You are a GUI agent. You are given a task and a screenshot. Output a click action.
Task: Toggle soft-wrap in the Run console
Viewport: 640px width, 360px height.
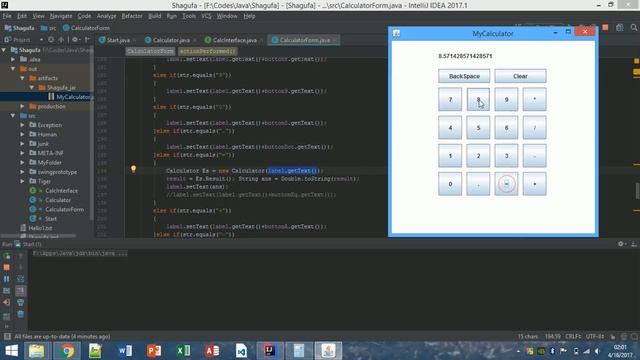click(x=20, y=279)
